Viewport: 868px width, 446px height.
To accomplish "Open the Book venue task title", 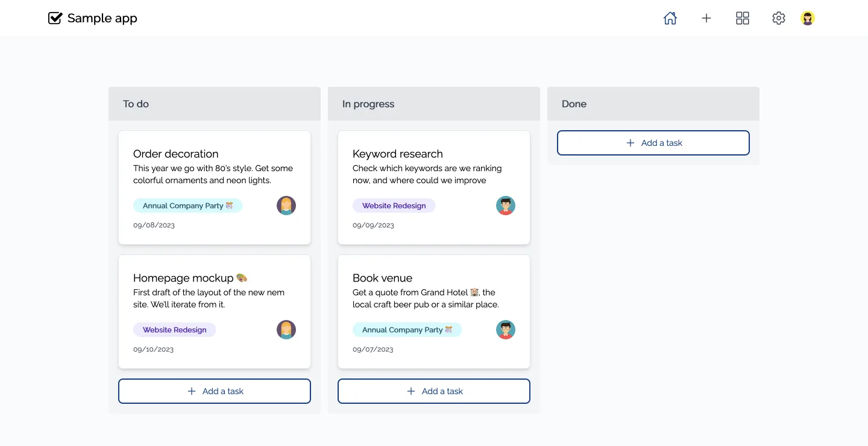I will click(383, 278).
